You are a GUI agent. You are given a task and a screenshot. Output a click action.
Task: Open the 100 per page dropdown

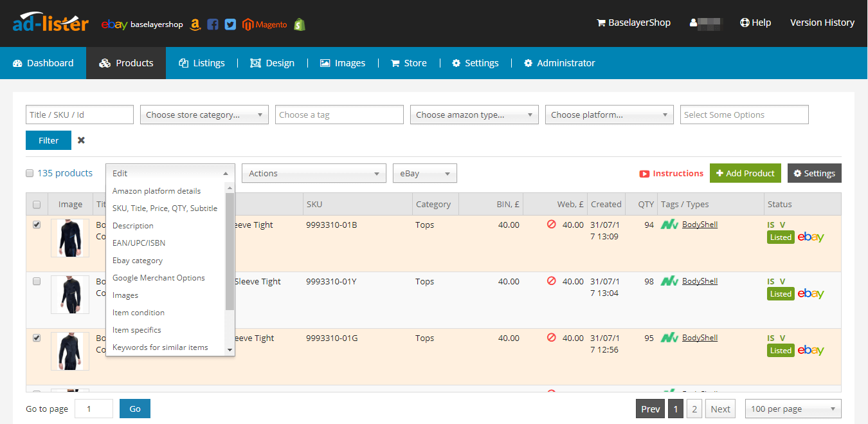point(793,409)
